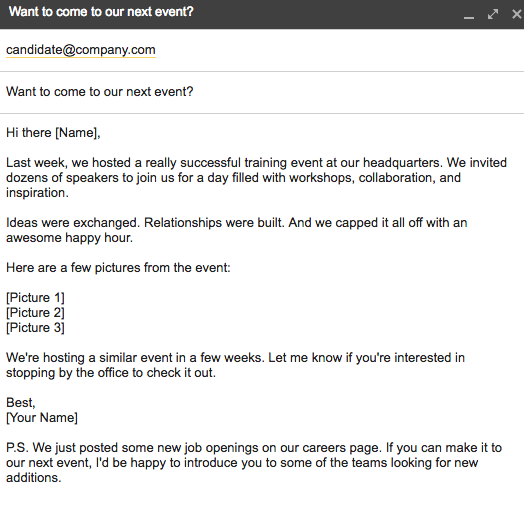Click 'Here are a few pictures' line

(118, 268)
